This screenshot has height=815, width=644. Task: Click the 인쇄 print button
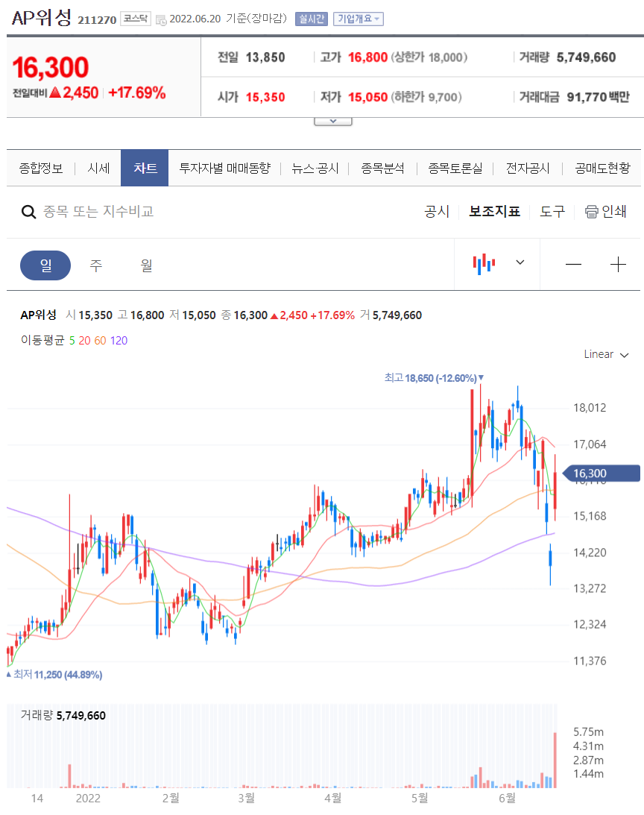pyautogui.click(x=605, y=212)
